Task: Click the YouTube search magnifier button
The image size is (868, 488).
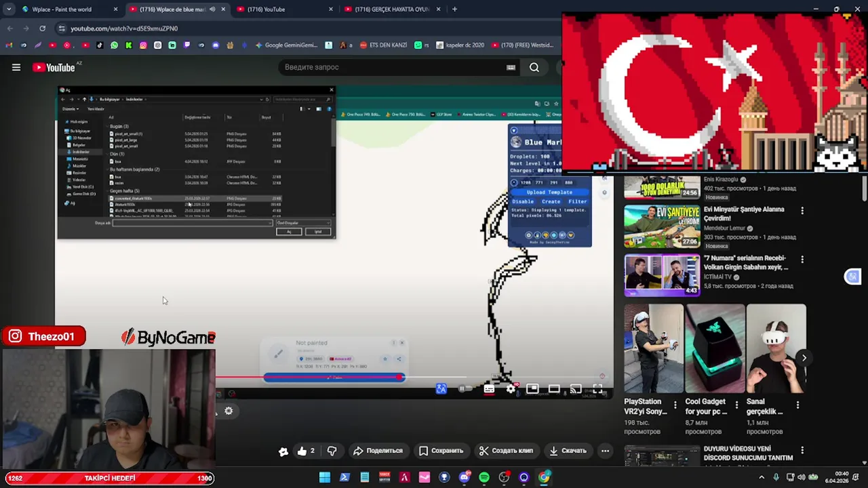Action: [x=534, y=67]
